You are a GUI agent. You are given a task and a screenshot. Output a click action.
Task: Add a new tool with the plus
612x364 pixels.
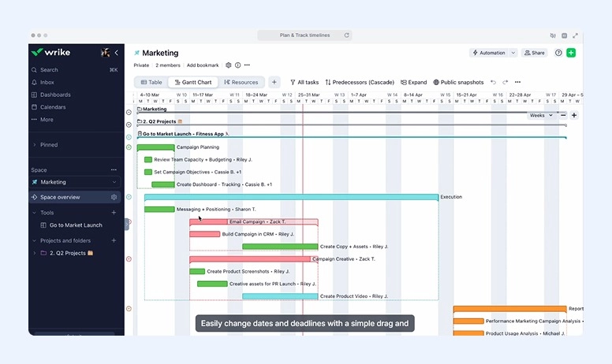(x=114, y=213)
